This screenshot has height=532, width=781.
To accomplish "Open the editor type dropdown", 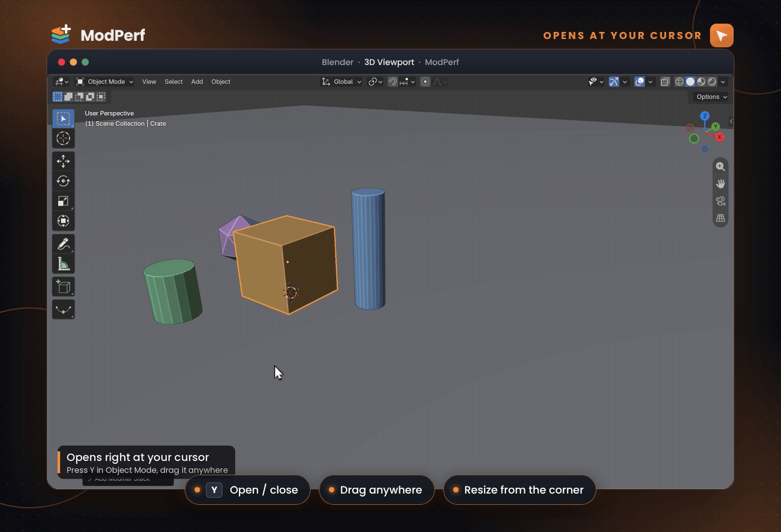I will tap(62, 82).
